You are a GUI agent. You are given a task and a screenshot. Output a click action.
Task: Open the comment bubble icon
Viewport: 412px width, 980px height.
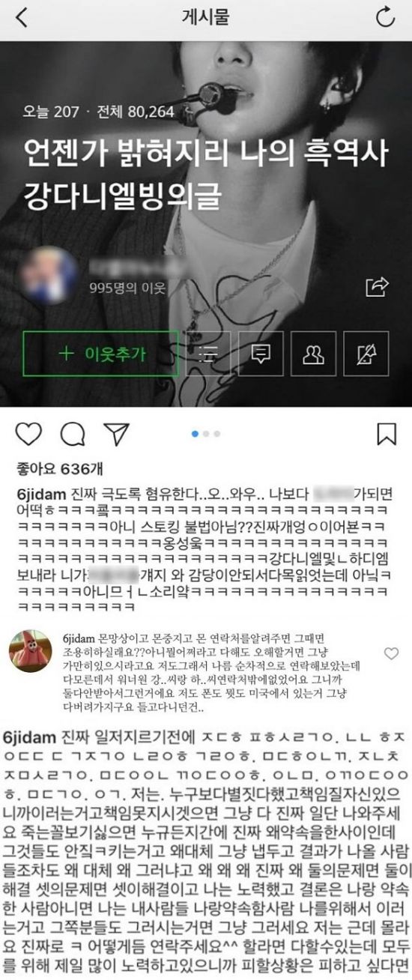point(72,435)
